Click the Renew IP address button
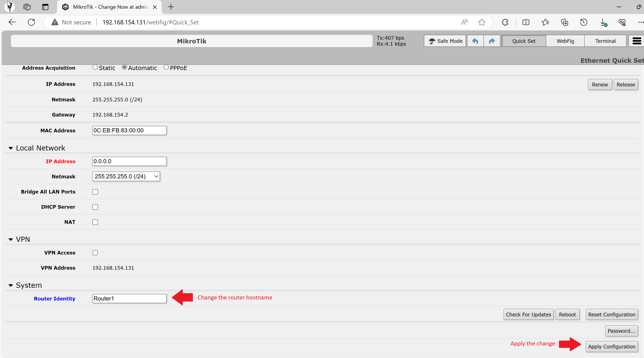The height and width of the screenshot is (358, 644). pos(600,84)
